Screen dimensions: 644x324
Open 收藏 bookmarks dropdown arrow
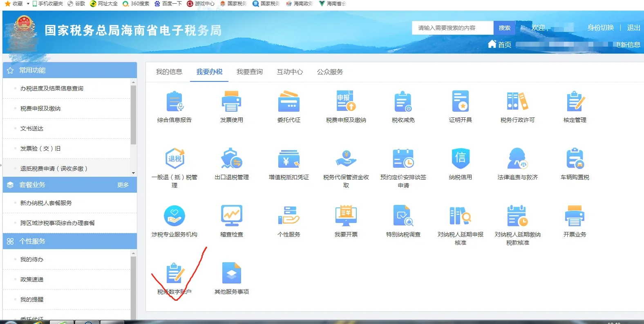(x=28, y=4)
